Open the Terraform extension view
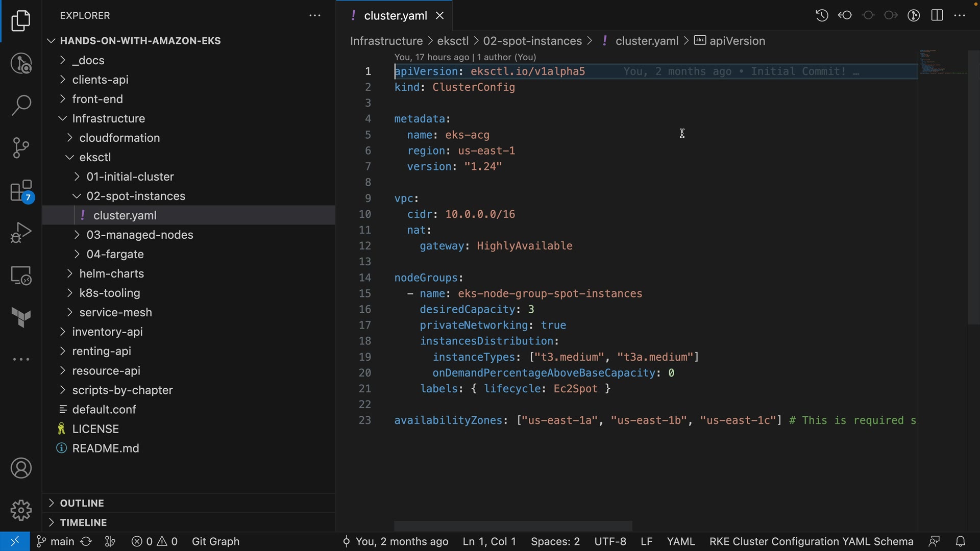The height and width of the screenshot is (551, 980). click(21, 317)
